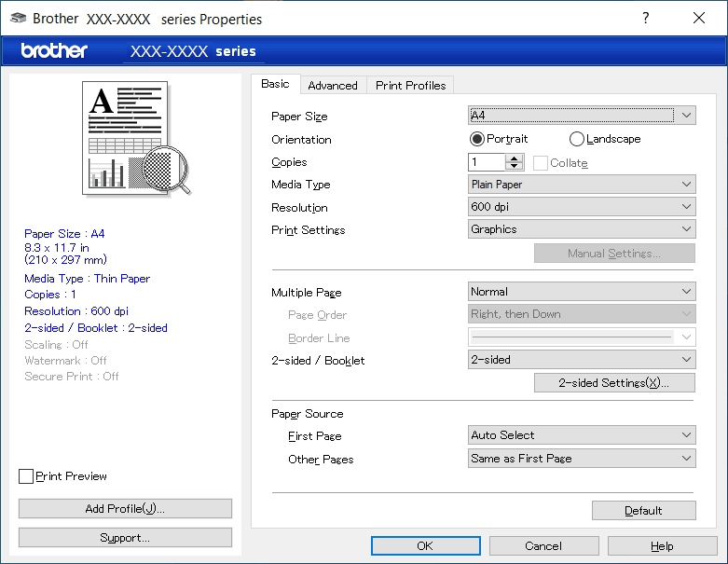This screenshot has height=564, width=728.
Task: Click the document preview thumbnail
Action: coord(135,138)
